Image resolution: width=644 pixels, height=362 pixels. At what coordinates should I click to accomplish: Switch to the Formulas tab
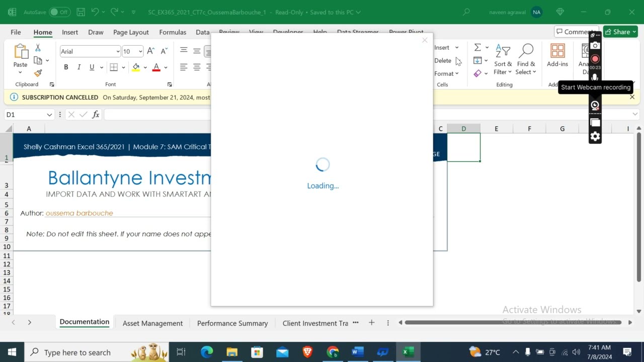173,32
